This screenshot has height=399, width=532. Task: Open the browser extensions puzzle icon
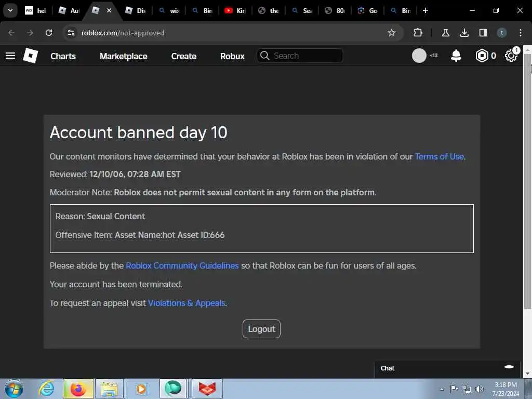[418, 33]
